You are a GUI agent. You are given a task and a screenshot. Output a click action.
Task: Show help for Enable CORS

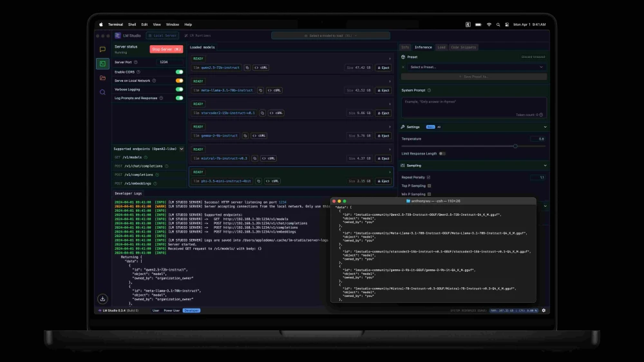[138, 72]
